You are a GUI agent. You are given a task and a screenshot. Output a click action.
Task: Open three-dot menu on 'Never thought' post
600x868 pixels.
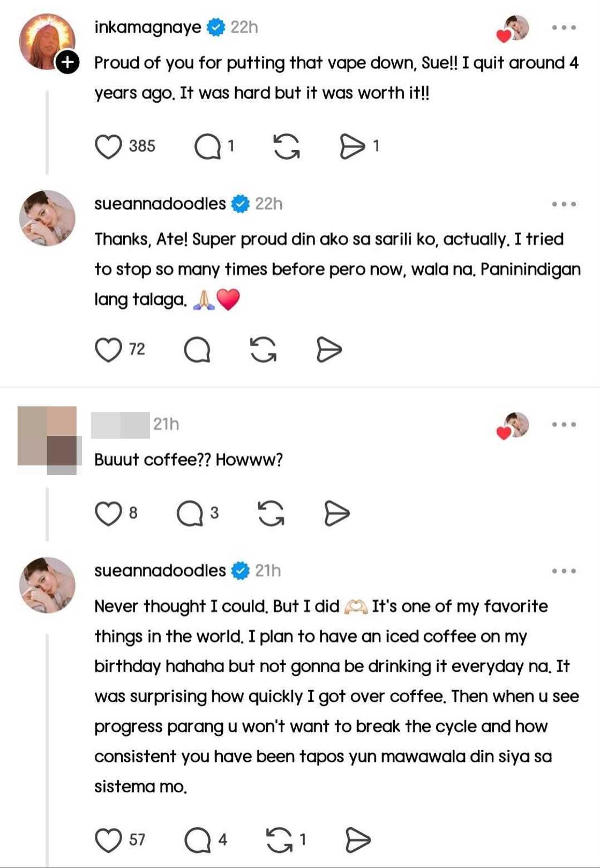pos(564,572)
